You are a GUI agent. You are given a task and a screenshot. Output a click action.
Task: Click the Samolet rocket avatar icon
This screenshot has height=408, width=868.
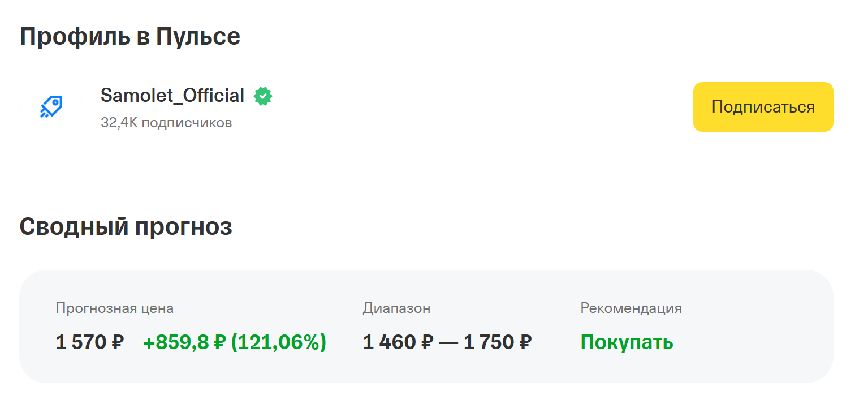[51, 106]
